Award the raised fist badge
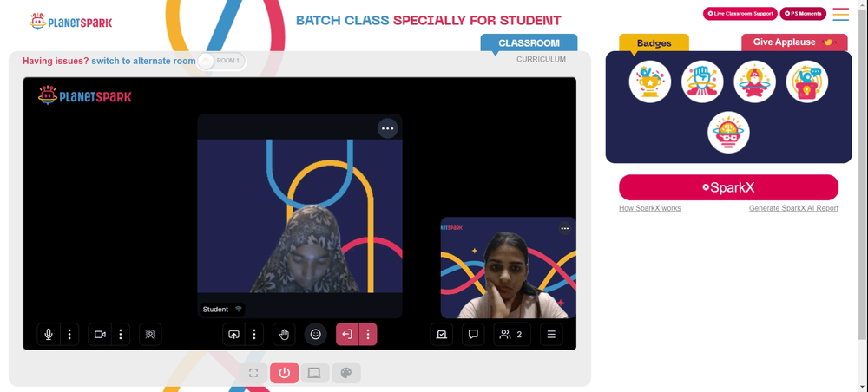The width and height of the screenshot is (868, 392). point(702,82)
